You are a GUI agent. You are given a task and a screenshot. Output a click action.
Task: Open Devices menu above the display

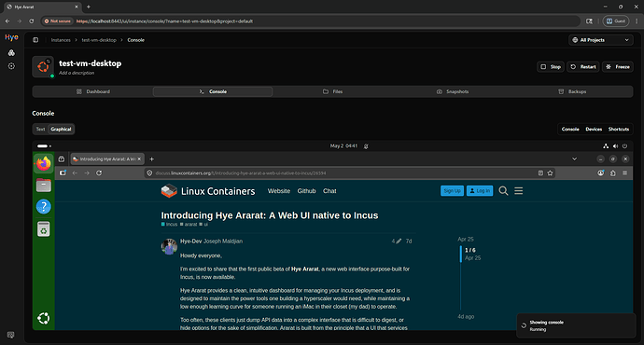594,130
